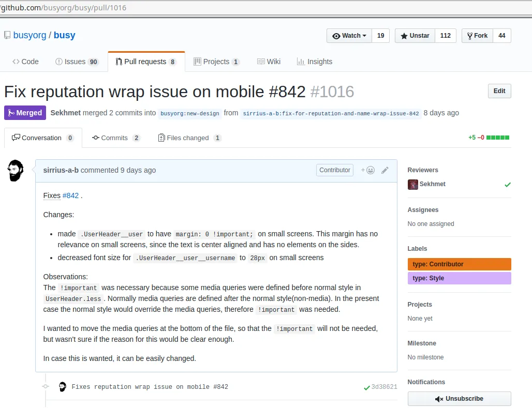
Task: Click the Sekhmet reviewer avatar
Action: [x=413, y=185]
